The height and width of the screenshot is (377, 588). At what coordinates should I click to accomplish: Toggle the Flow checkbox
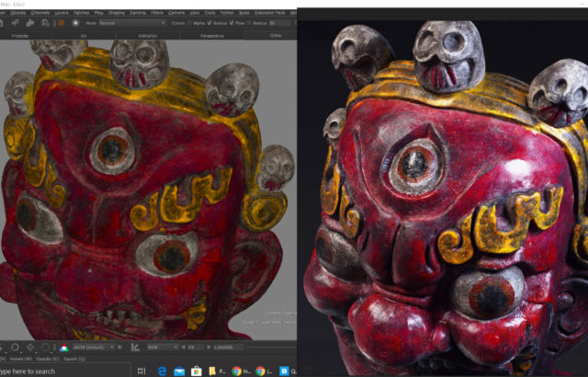tap(247, 23)
